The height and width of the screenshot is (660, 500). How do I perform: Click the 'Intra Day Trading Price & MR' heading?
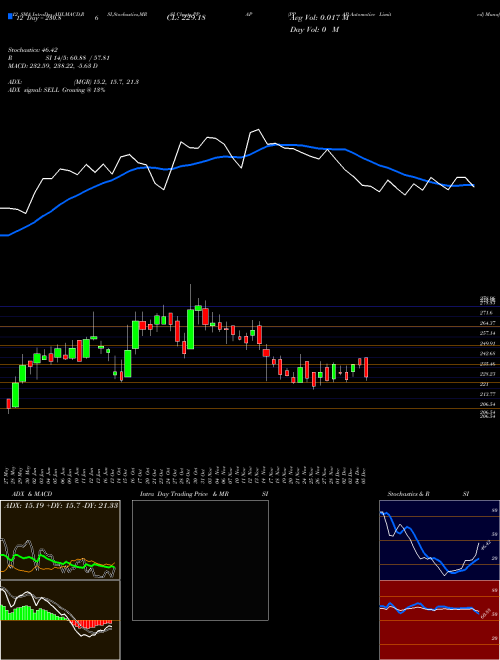(x=184, y=494)
